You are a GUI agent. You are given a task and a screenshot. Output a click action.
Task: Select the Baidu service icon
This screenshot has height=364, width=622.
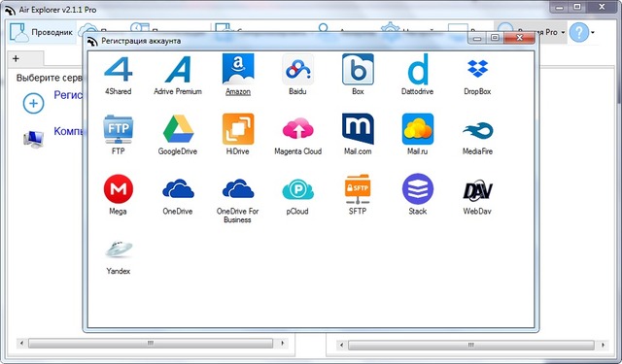(298, 69)
